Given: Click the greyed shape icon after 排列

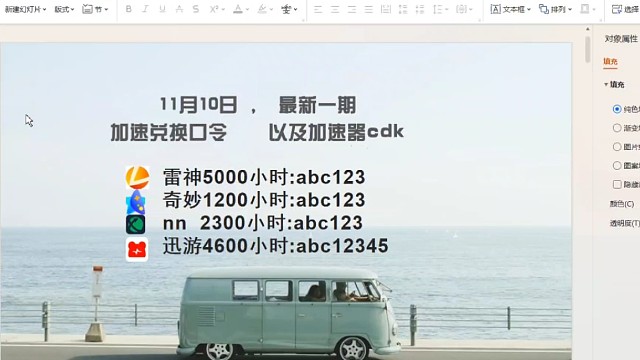Looking at the screenshot, I should 584,9.
